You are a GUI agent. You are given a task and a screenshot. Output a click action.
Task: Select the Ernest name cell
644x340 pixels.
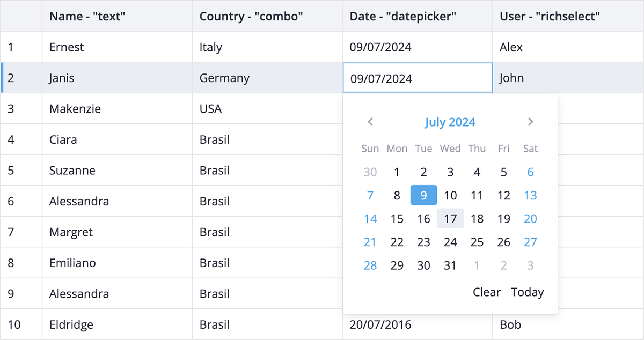pyautogui.click(x=117, y=47)
